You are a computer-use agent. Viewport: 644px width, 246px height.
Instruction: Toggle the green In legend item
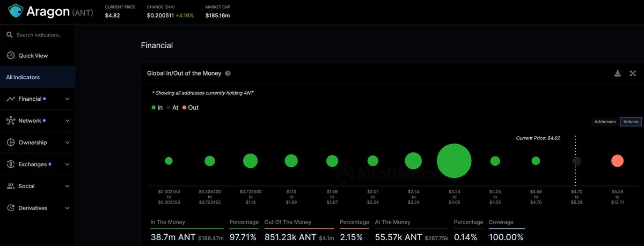coord(157,108)
